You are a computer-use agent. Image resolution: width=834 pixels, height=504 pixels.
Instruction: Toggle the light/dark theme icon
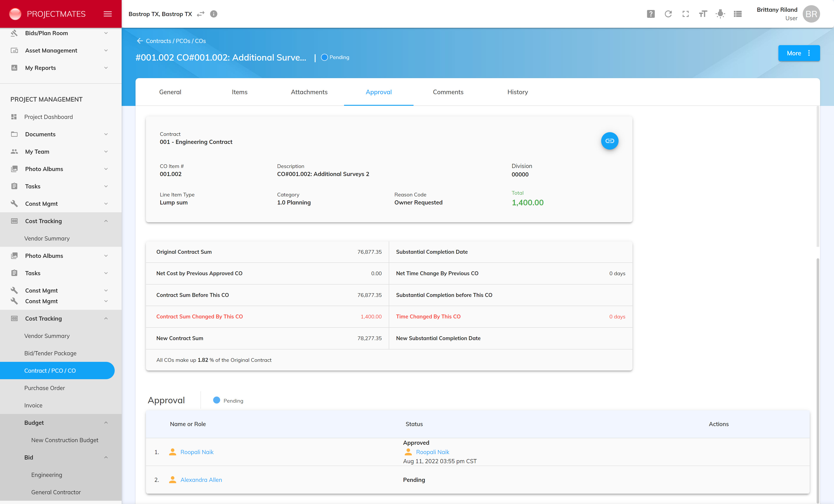720,14
